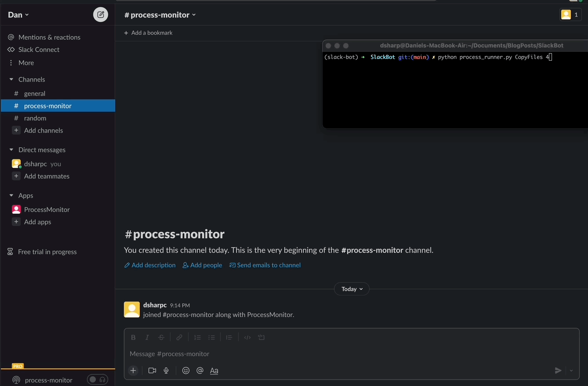Click the PRO badge
Image resolution: width=588 pixels, height=386 pixels.
click(x=18, y=366)
